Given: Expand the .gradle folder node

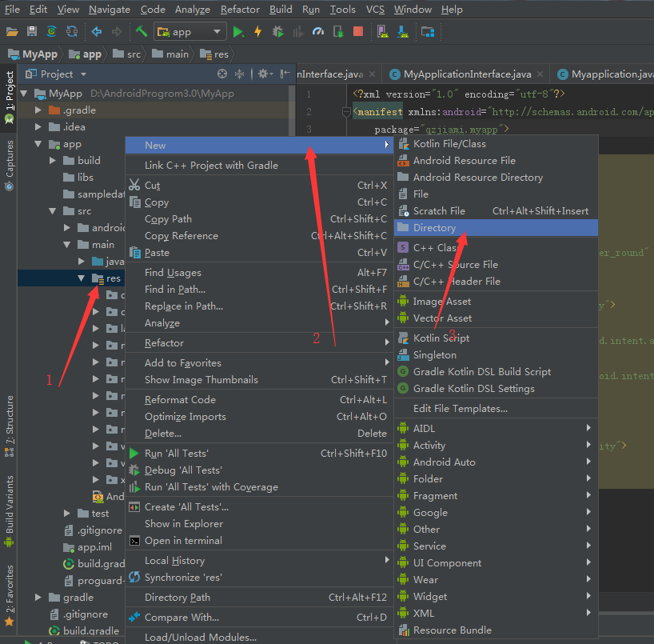Looking at the screenshot, I should pos(38,110).
